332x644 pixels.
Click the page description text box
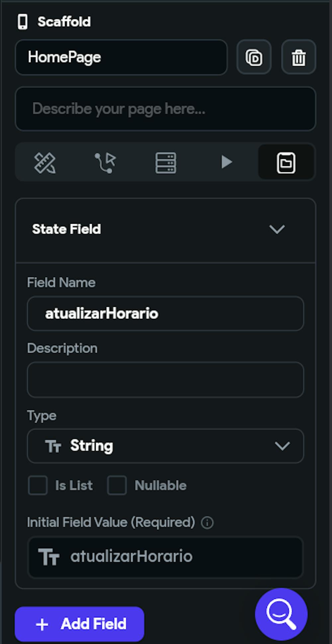(165, 109)
